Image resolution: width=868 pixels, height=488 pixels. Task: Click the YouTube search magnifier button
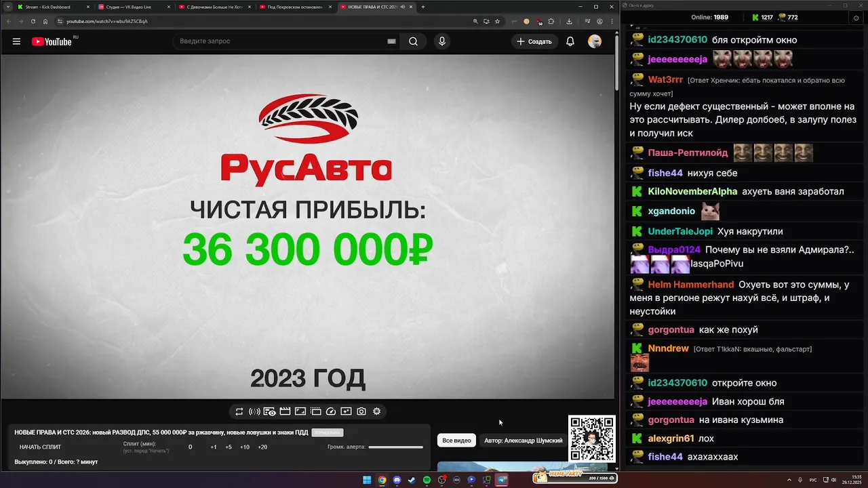coord(413,41)
